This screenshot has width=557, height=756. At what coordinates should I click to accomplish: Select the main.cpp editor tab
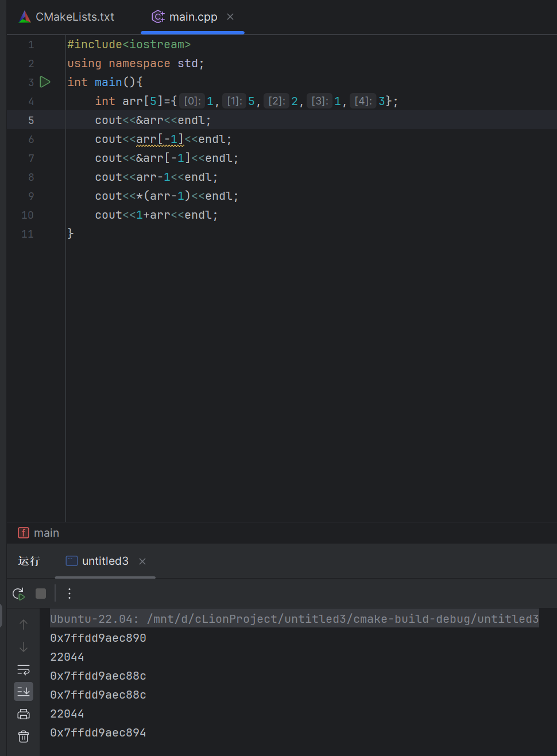(193, 17)
